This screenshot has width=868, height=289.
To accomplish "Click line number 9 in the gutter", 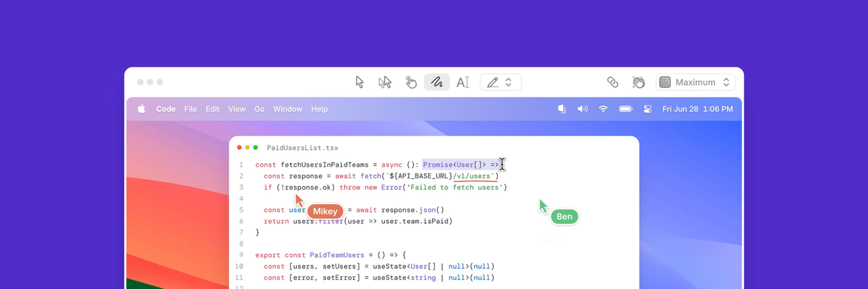I will click(x=241, y=255).
